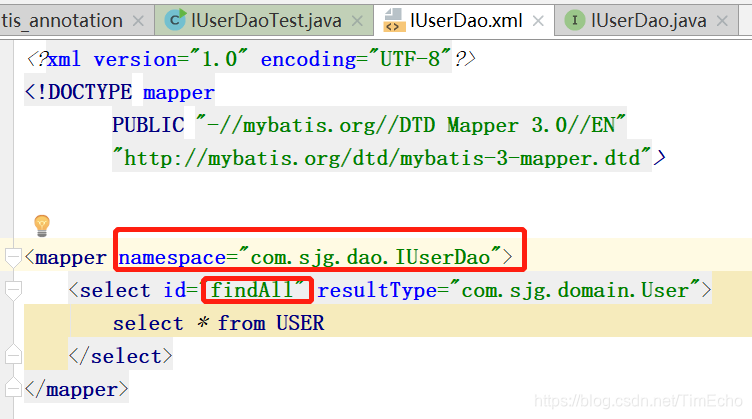The width and height of the screenshot is (752, 419).
Task: Click the closing </select> tag
Action: (x=120, y=356)
